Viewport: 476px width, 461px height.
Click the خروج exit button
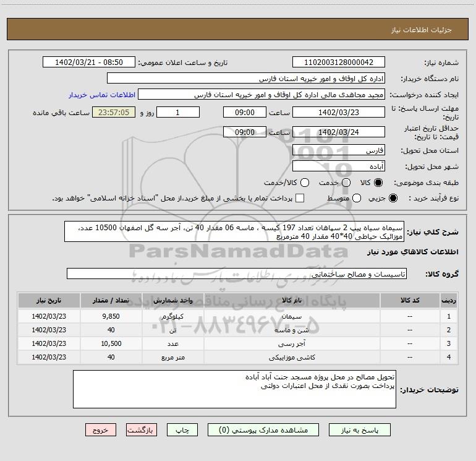point(101,430)
